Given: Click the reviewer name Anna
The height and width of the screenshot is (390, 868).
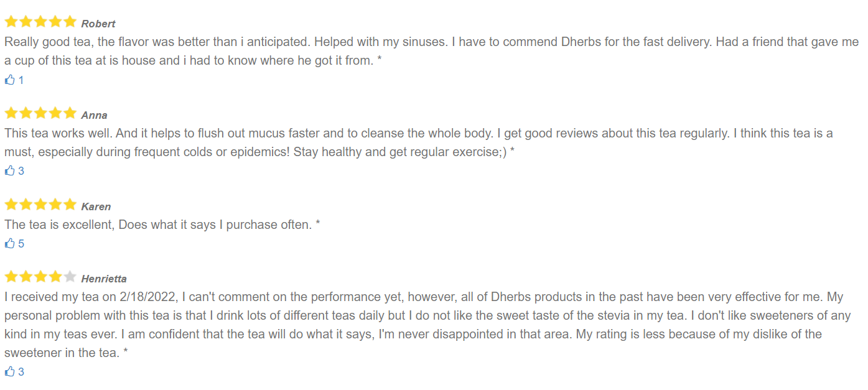Looking at the screenshot, I should [94, 115].
